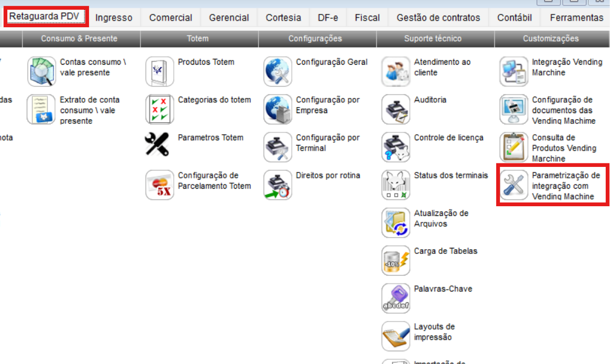
Task: Open Configuração por Empresa icon
Action: tap(277, 109)
